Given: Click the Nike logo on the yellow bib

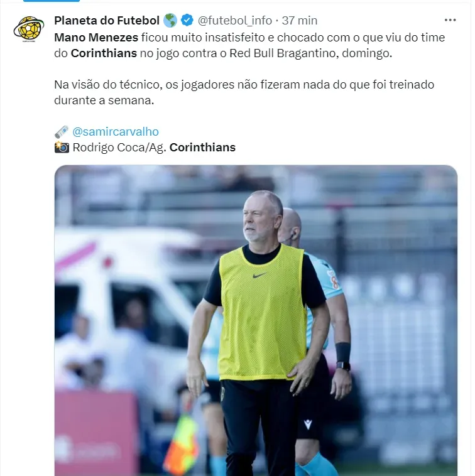Looking at the screenshot, I should [259, 276].
